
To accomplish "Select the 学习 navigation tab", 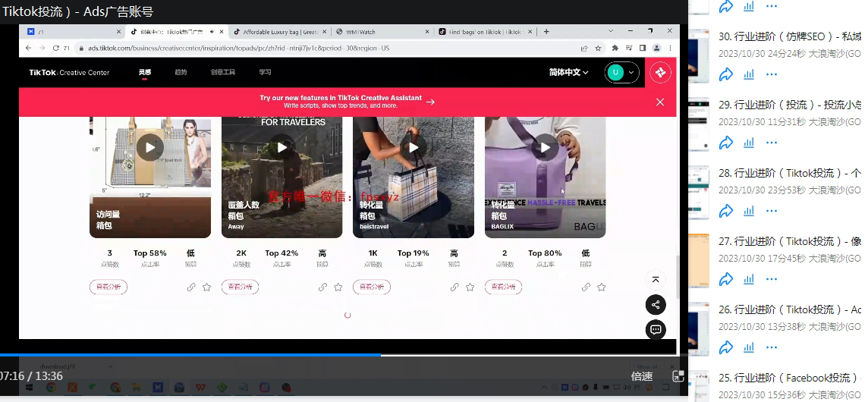I will 265,73.
